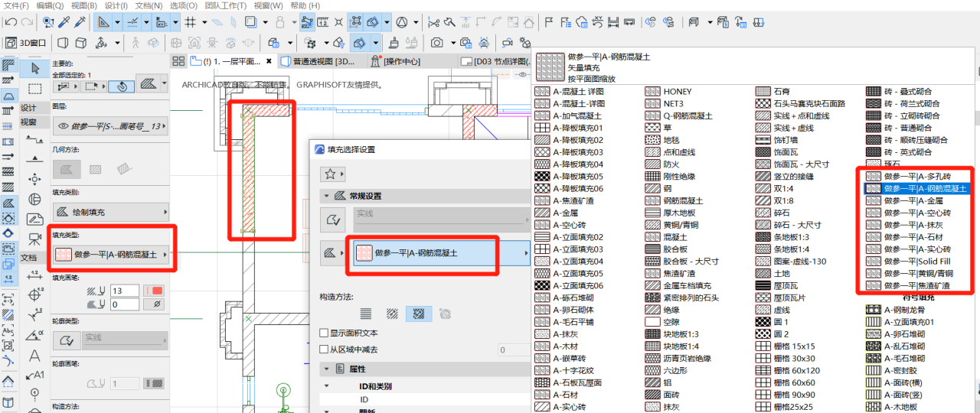
Task: Select the Arrow selection tool
Action: coord(34,67)
